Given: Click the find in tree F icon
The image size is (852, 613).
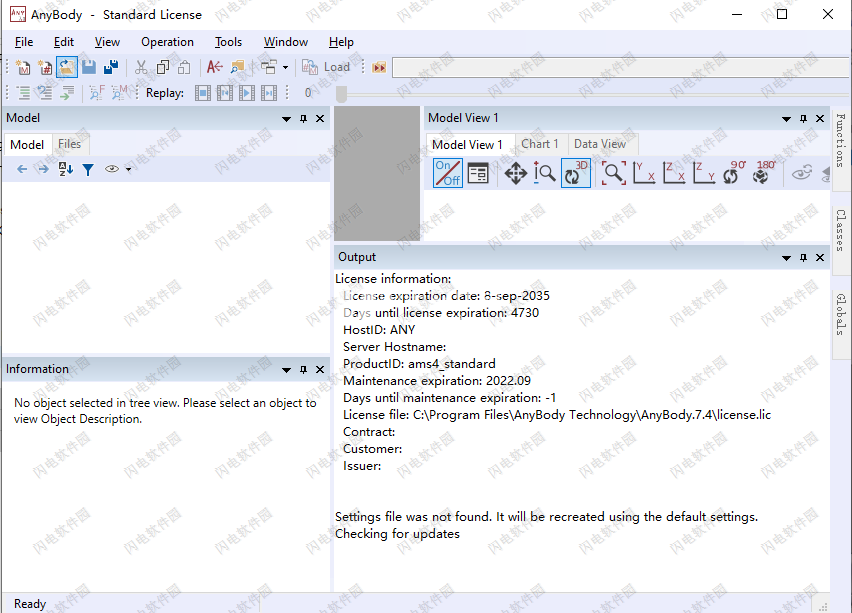Looking at the screenshot, I should 97,93.
